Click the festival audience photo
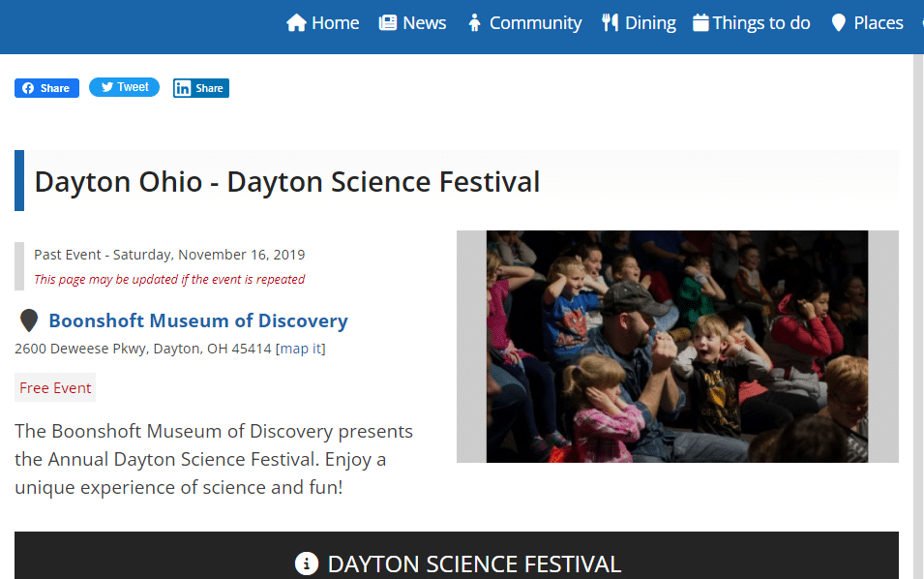This screenshot has width=924, height=579. point(677,347)
